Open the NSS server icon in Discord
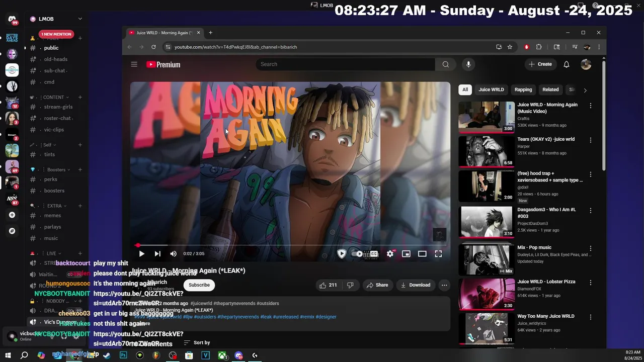The width and height of the screenshot is (644, 362). (12, 199)
